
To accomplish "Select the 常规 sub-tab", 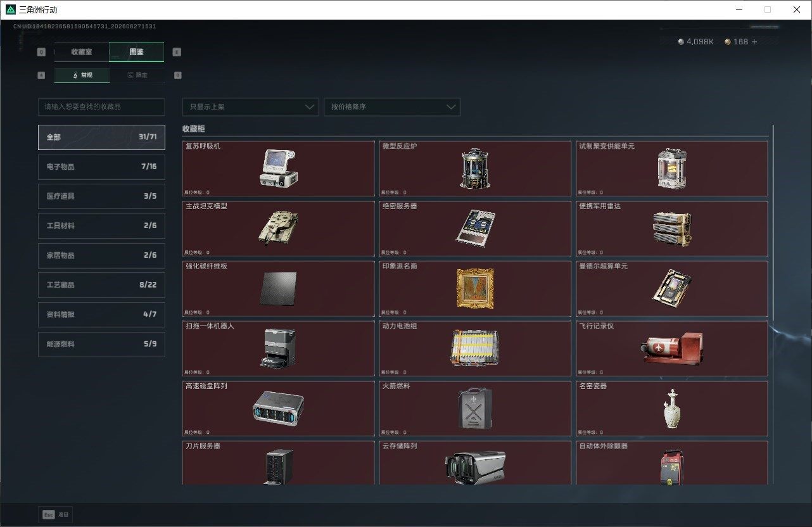I will [82, 75].
